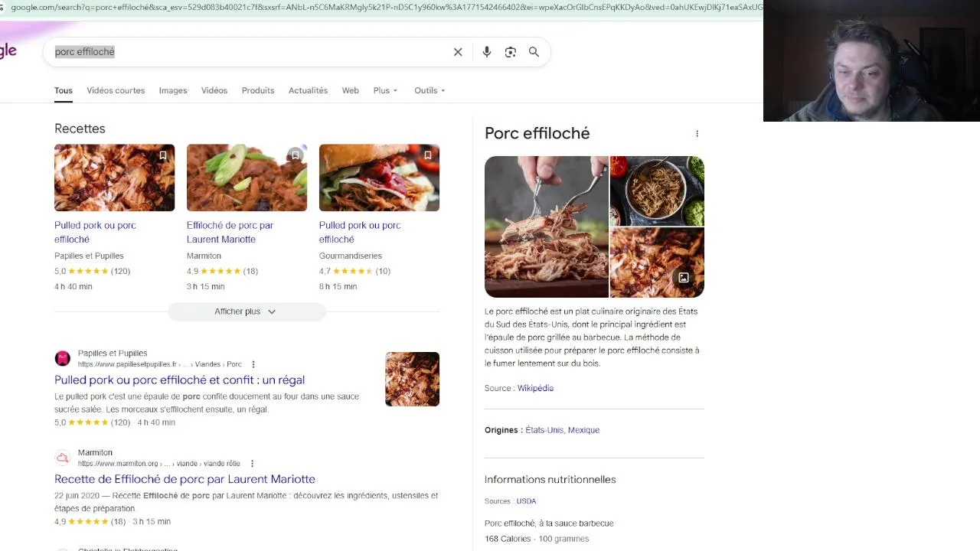Open the large fork pulled pork panel image
980x551 pixels.
[x=547, y=227]
